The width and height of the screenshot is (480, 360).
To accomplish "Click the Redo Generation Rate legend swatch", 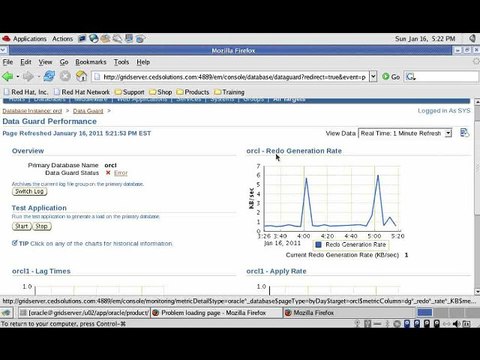I will 318,245.
